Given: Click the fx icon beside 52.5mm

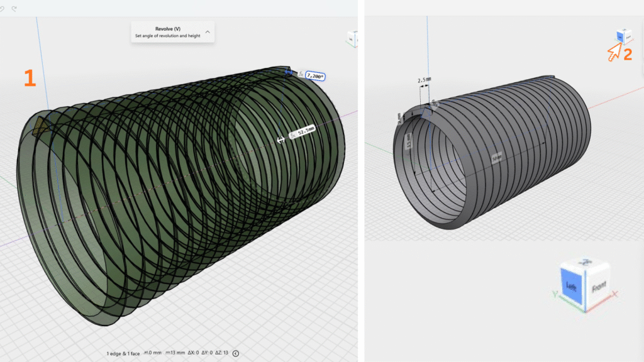Looking at the screenshot, I should tap(293, 134).
